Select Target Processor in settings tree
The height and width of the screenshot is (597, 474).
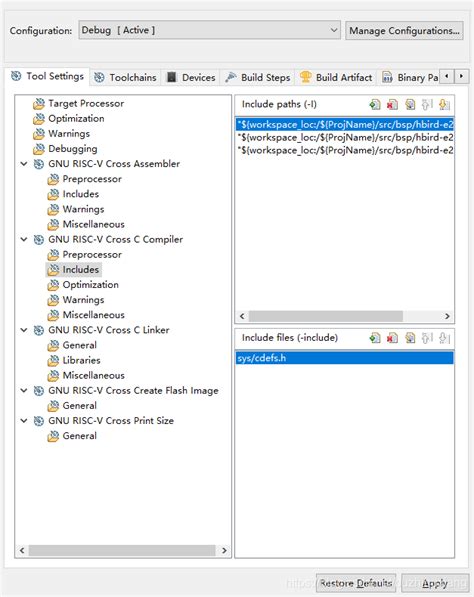pos(86,104)
